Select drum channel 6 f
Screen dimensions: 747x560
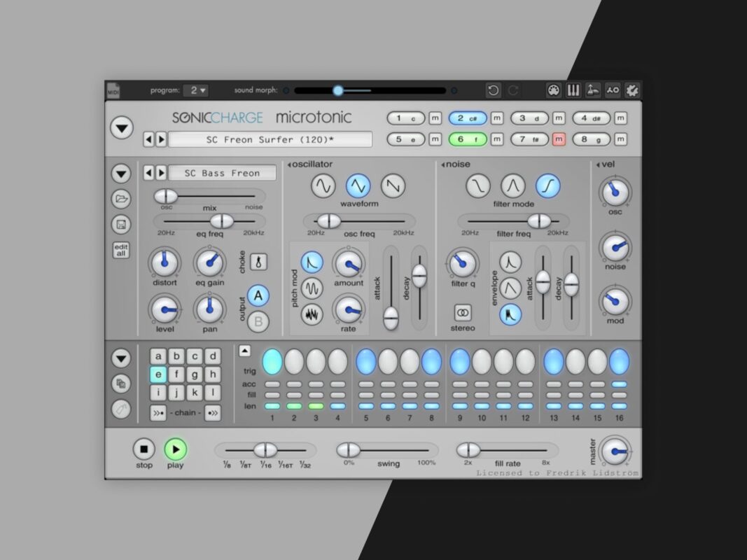[468, 139]
